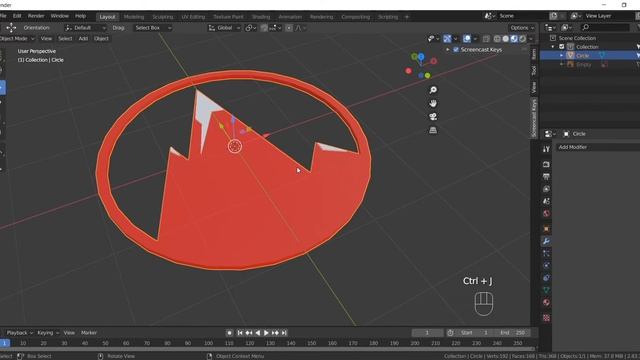Select rendered viewport shading icon
The width and height of the screenshot is (640, 360).
[522, 39]
